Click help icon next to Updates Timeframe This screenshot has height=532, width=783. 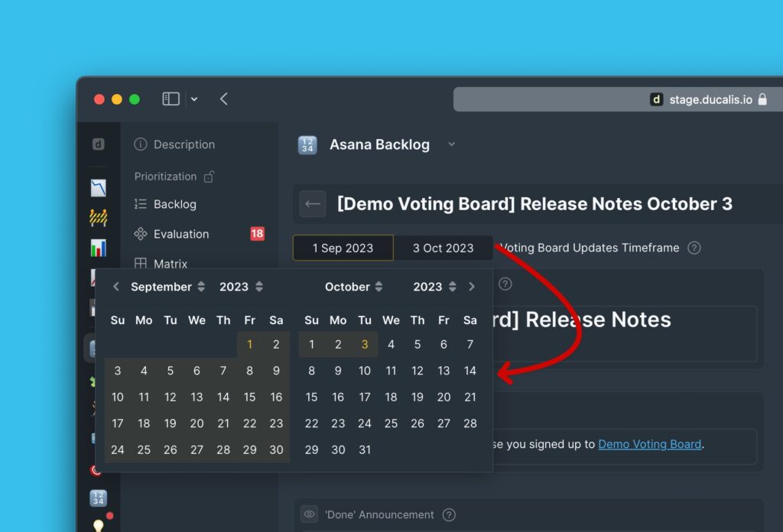694,248
